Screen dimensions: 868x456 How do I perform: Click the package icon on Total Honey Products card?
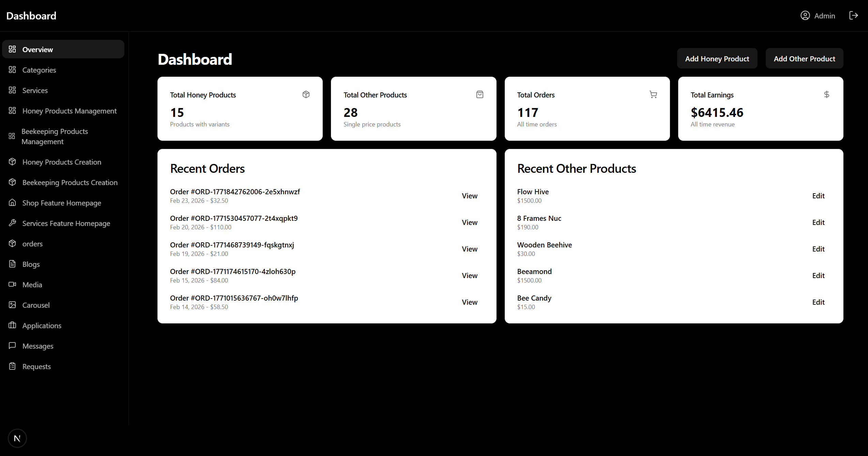(306, 94)
